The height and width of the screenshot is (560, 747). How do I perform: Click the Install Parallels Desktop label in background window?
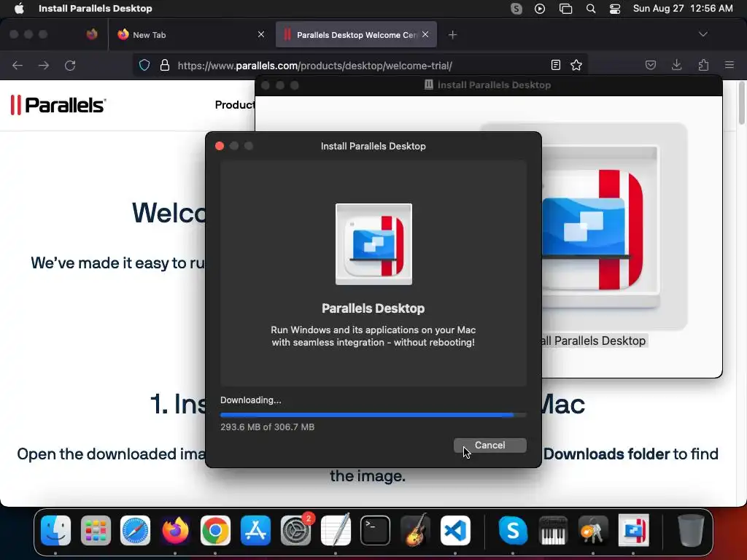tap(594, 341)
